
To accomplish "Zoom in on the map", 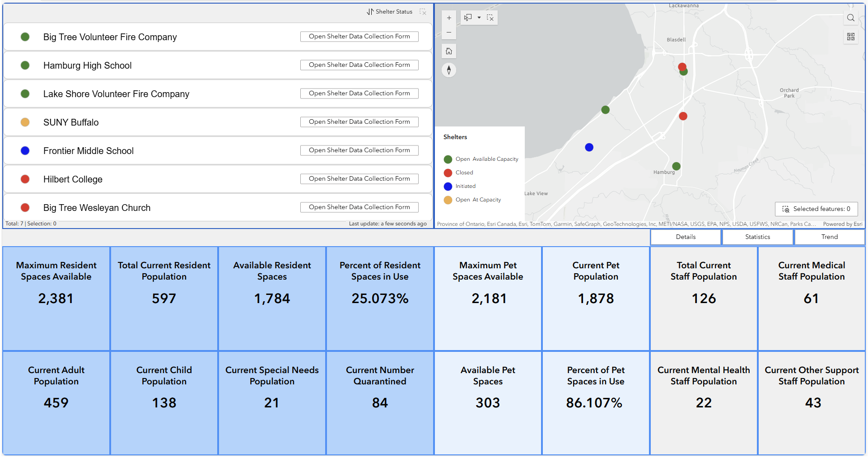I will point(449,18).
